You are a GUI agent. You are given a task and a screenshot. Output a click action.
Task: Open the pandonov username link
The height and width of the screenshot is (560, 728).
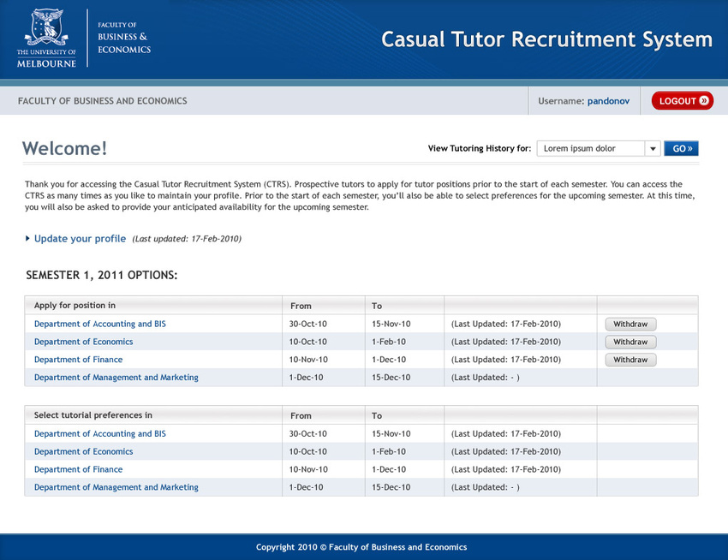[x=608, y=101]
